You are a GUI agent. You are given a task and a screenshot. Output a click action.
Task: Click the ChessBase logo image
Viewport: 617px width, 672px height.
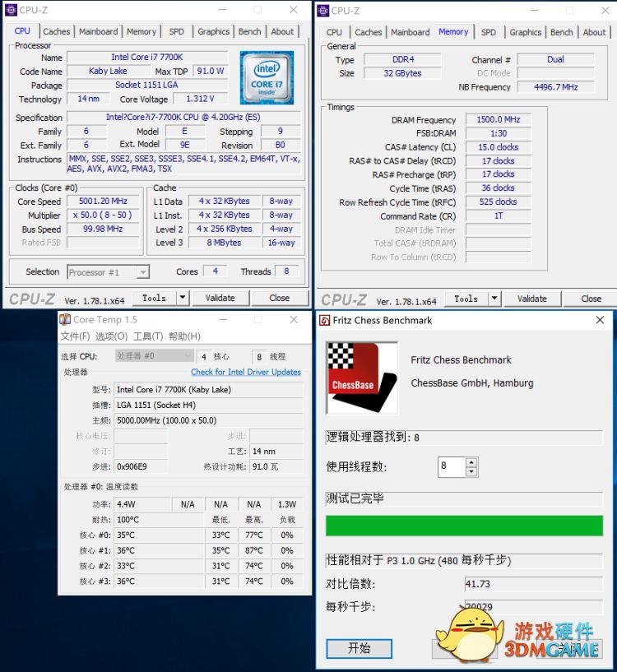click(362, 378)
